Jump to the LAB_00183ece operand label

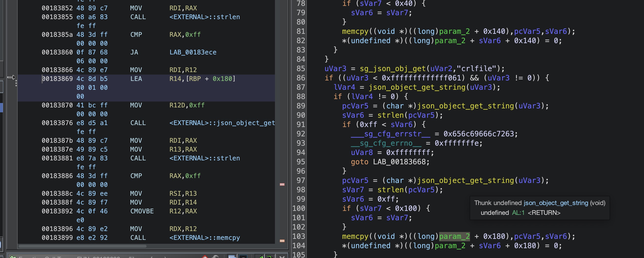pos(193,52)
